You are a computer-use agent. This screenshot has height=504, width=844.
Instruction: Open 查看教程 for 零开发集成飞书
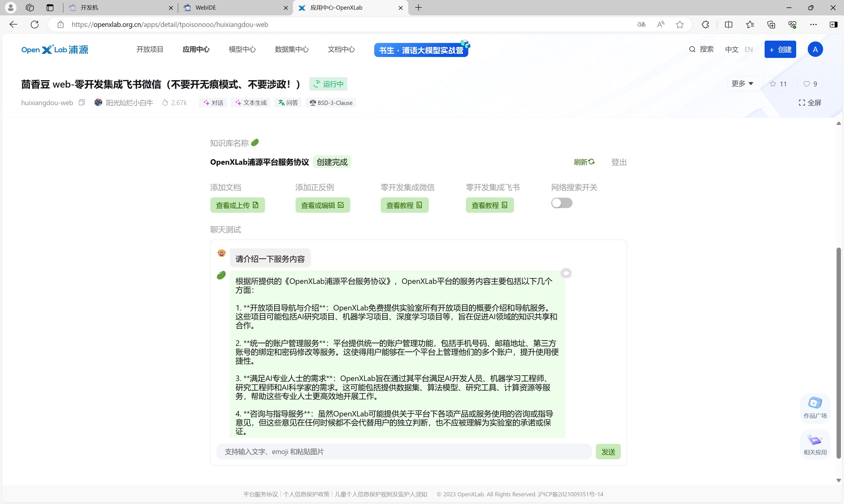coord(490,205)
